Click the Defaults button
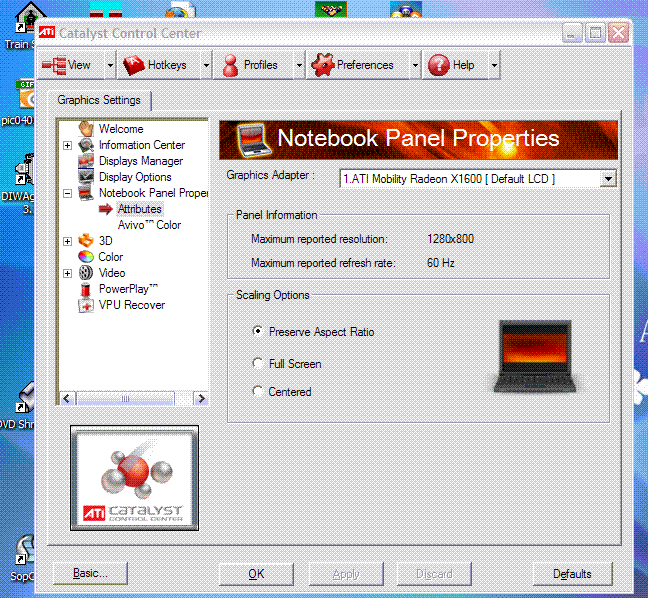Image resolution: width=648 pixels, height=598 pixels. (572, 574)
